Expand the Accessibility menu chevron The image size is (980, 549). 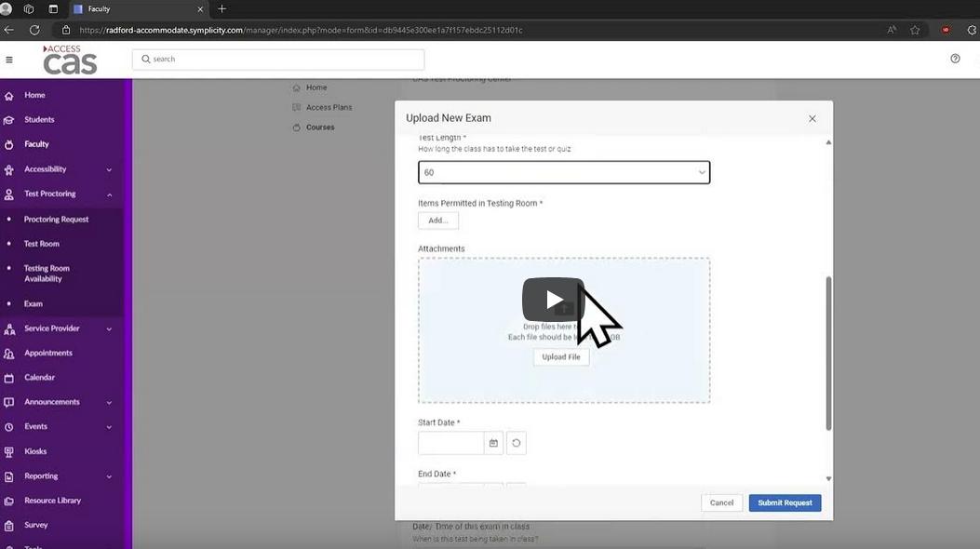point(109,170)
